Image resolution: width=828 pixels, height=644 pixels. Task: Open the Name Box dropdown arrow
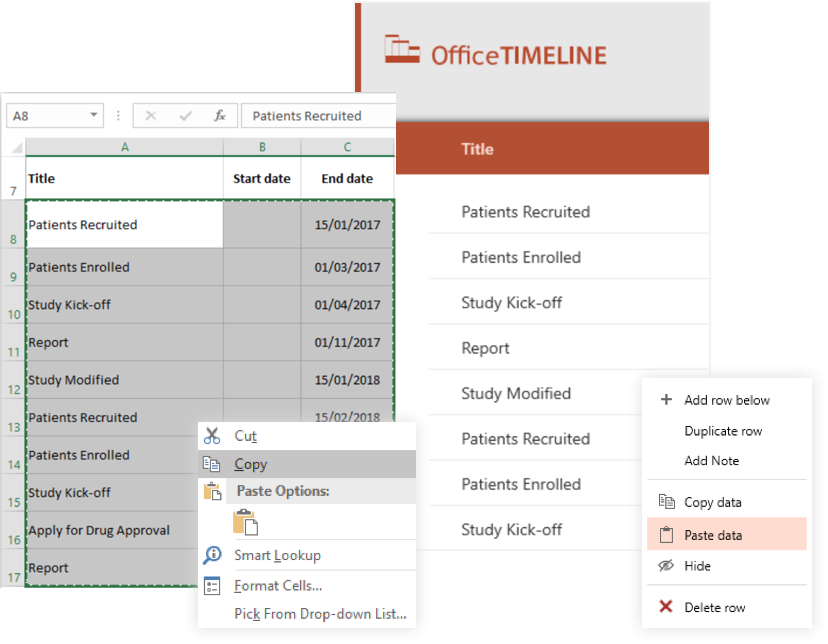coord(93,115)
